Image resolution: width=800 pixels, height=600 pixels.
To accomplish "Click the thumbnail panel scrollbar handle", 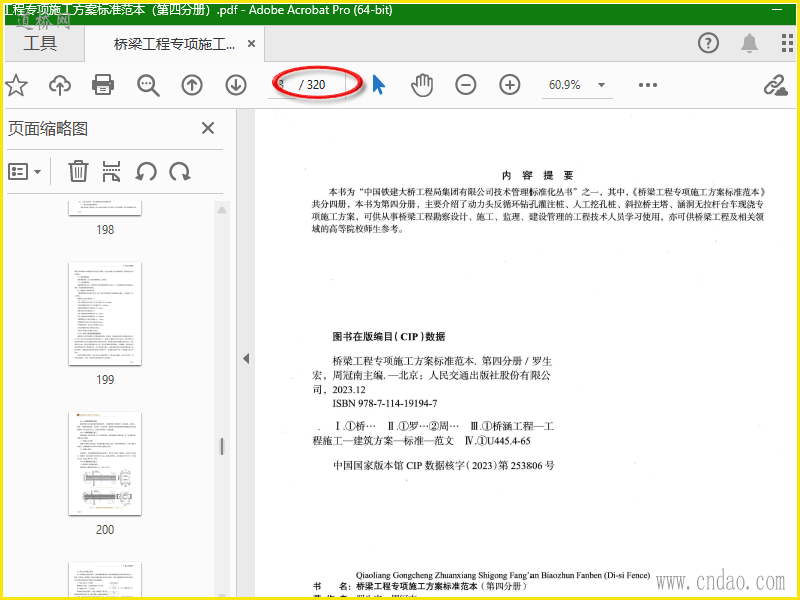I will [x=221, y=446].
